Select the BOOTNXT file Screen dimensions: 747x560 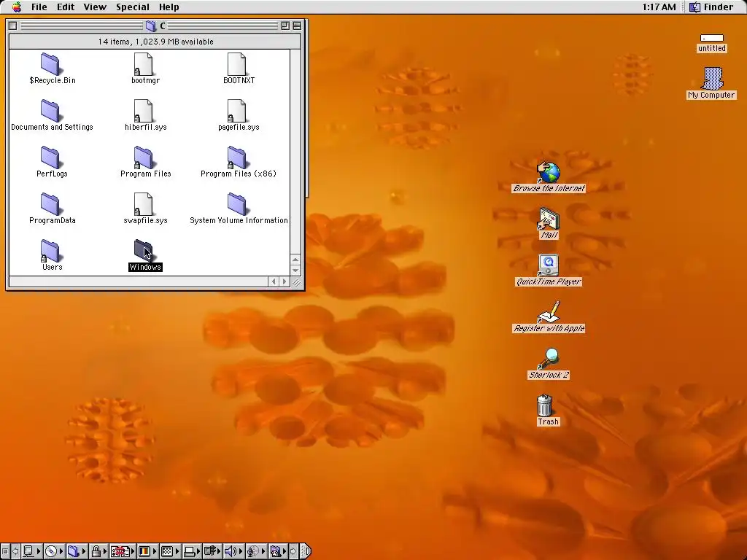pos(239,69)
